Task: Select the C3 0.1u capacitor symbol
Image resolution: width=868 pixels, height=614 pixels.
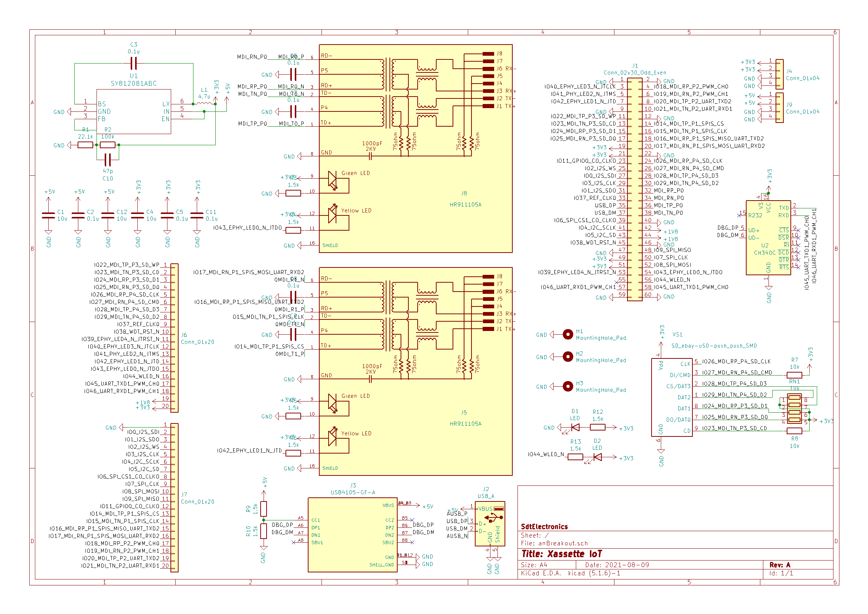Action: point(133,63)
